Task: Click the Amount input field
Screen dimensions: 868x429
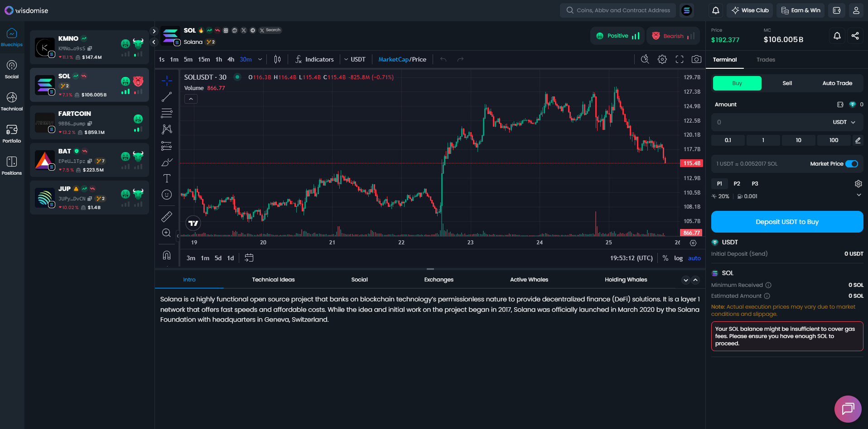Action: click(x=770, y=122)
